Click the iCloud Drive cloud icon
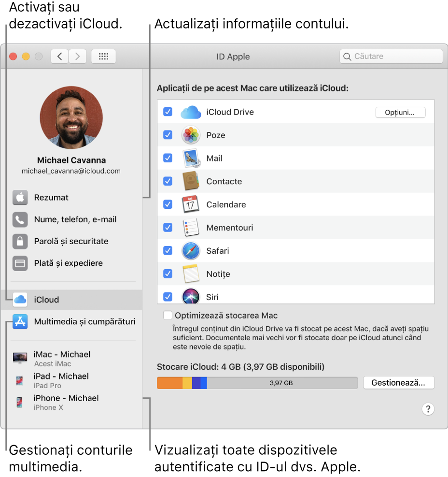448x477 pixels. pyautogui.click(x=191, y=112)
